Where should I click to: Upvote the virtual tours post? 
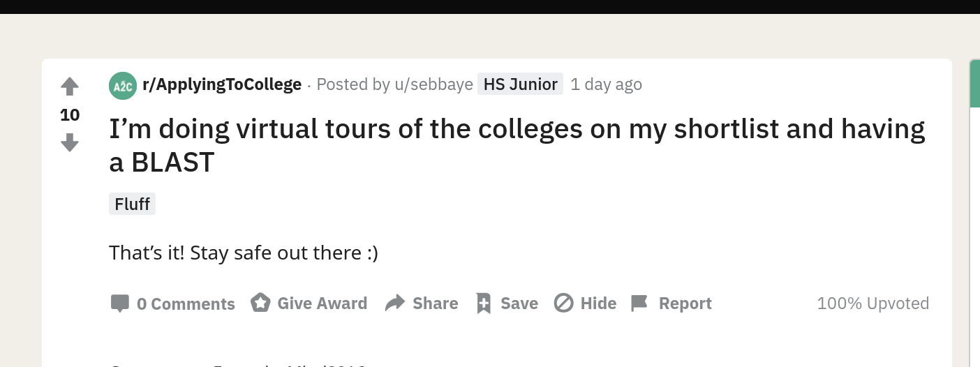coord(70,87)
